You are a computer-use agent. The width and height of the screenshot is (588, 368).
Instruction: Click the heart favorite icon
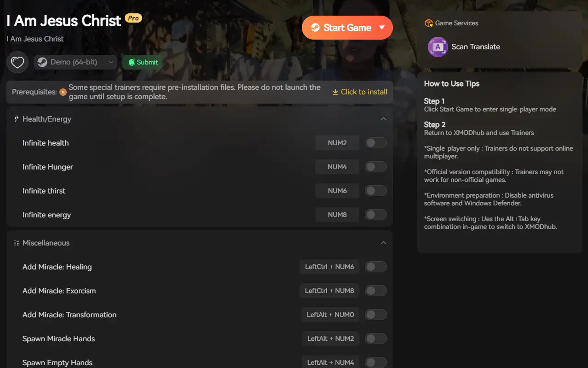[x=17, y=62]
